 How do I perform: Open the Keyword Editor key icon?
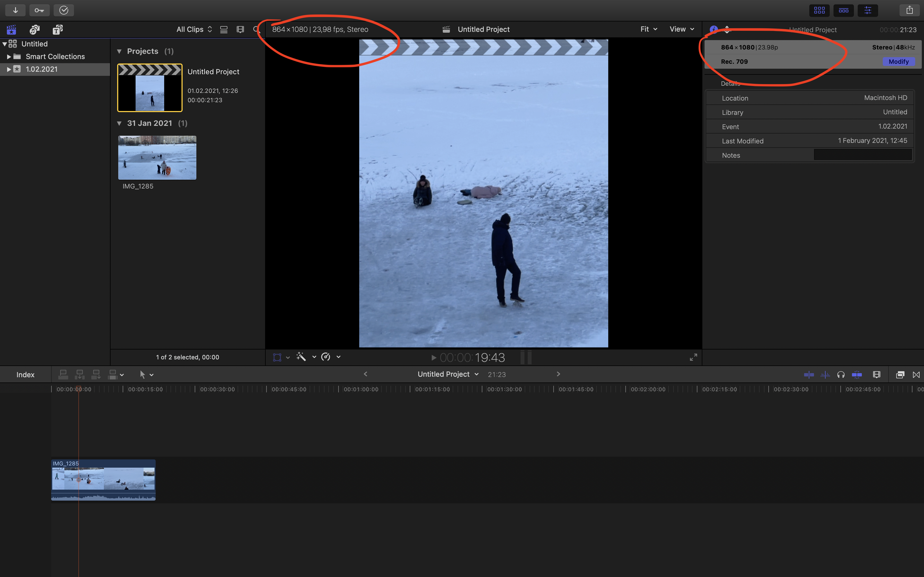pyautogui.click(x=39, y=10)
